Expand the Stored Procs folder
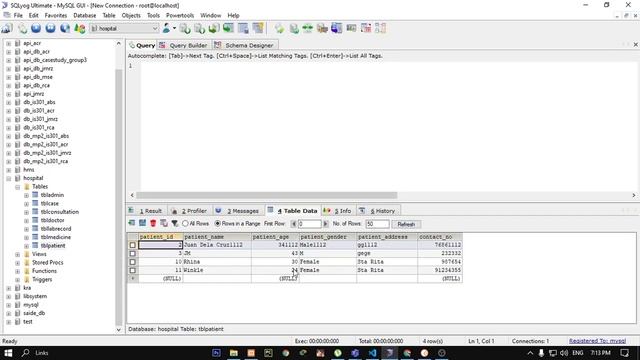The width and height of the screenshot is (640, 360). pos(18,262)
